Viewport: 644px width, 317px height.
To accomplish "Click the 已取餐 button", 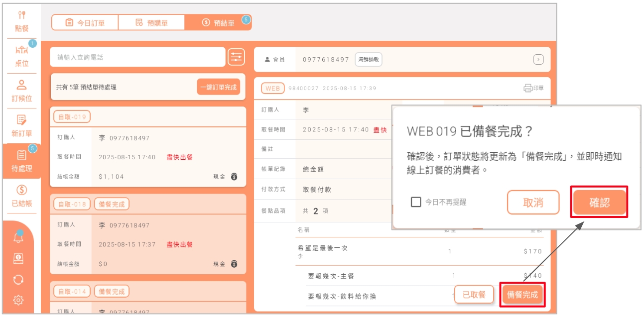I will (474, 295).
